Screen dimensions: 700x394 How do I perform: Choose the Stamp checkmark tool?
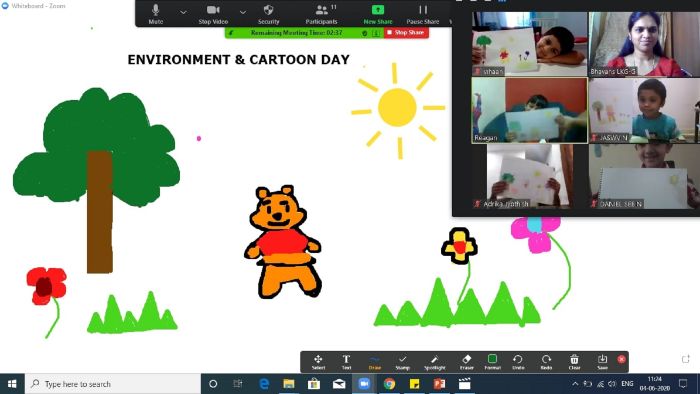point(402,362)
